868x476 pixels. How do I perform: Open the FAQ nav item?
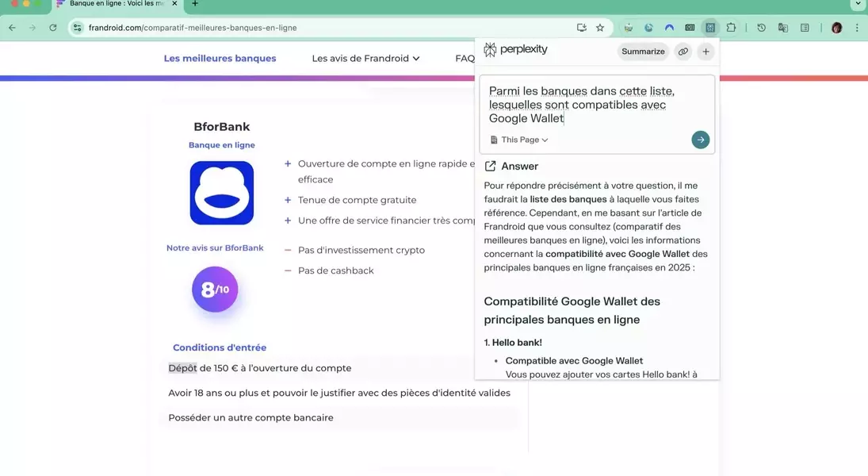pos(465,58)
